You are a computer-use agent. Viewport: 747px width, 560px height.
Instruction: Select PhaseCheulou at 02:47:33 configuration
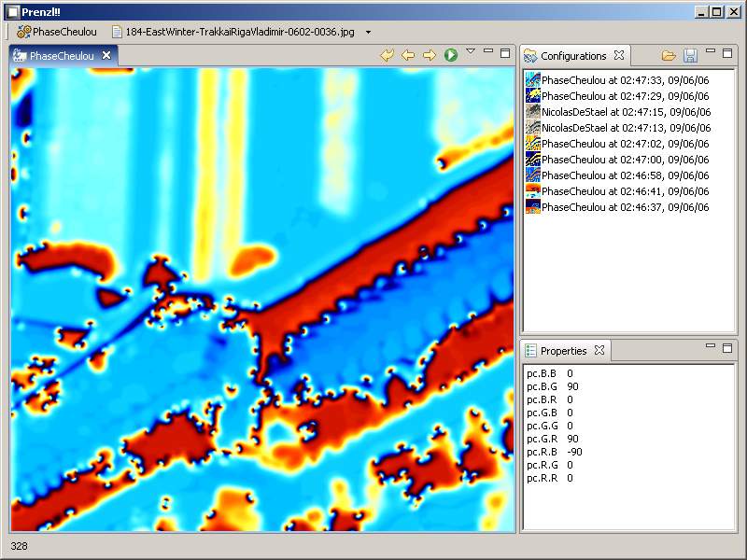(624, 80)
